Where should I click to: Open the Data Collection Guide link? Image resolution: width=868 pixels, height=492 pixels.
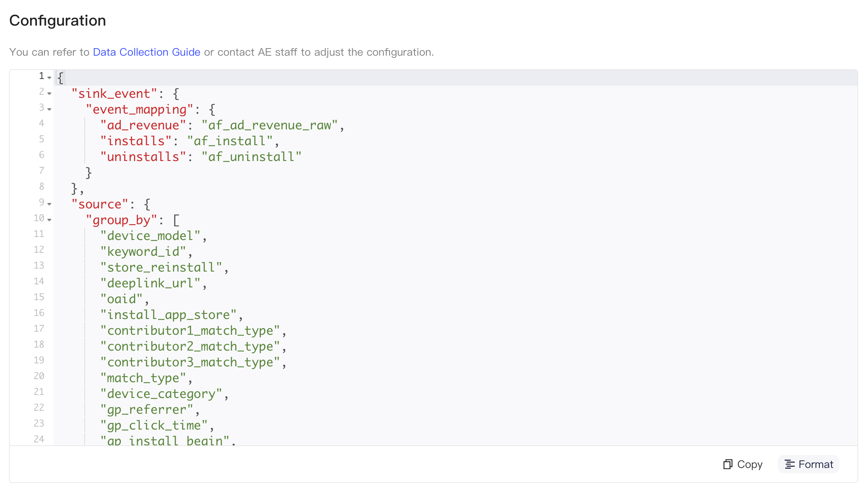coord(146,52)
